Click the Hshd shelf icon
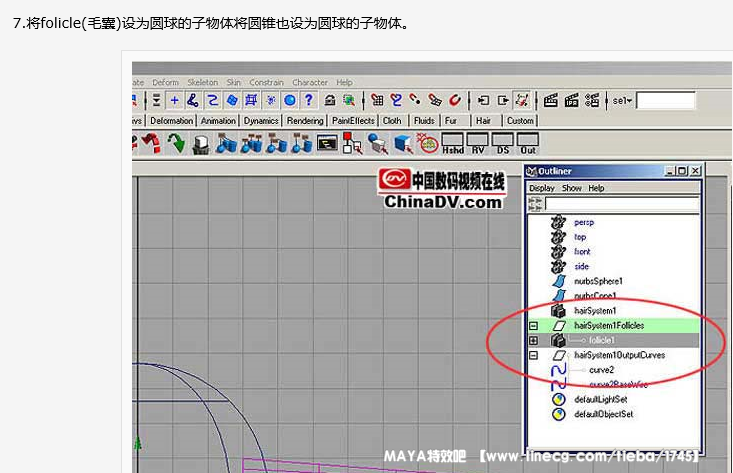This screenshot has width=733, height=473. [453, 144]
